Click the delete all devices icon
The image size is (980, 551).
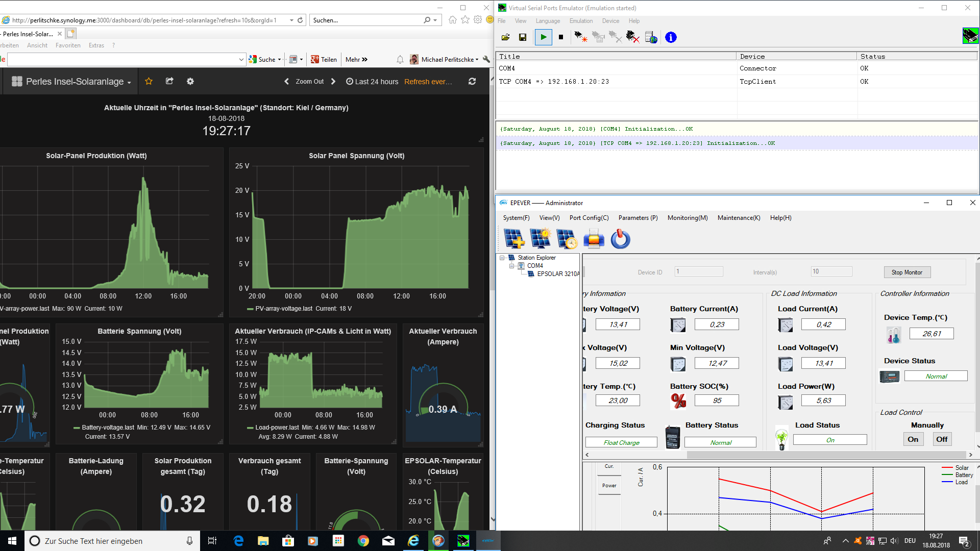[632, 37]
